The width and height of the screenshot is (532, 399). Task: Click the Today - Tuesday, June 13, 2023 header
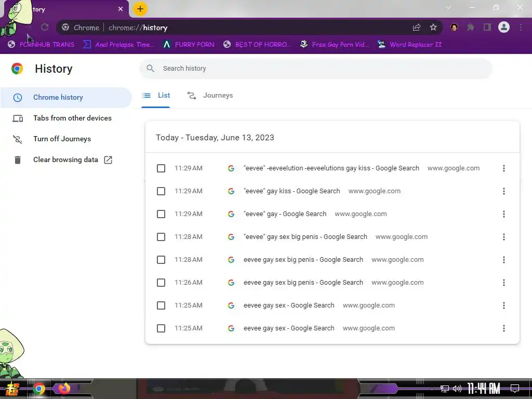(215, 138)
